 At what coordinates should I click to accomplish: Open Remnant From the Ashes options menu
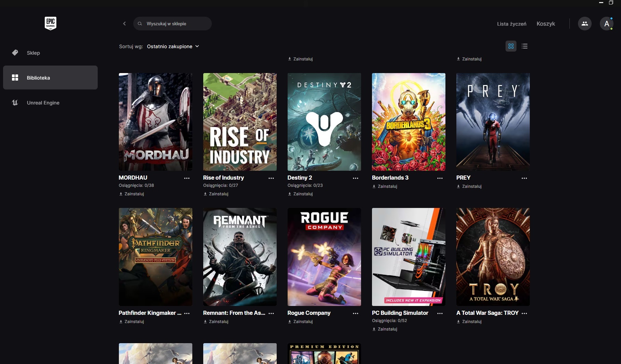[x=271, y=313]
